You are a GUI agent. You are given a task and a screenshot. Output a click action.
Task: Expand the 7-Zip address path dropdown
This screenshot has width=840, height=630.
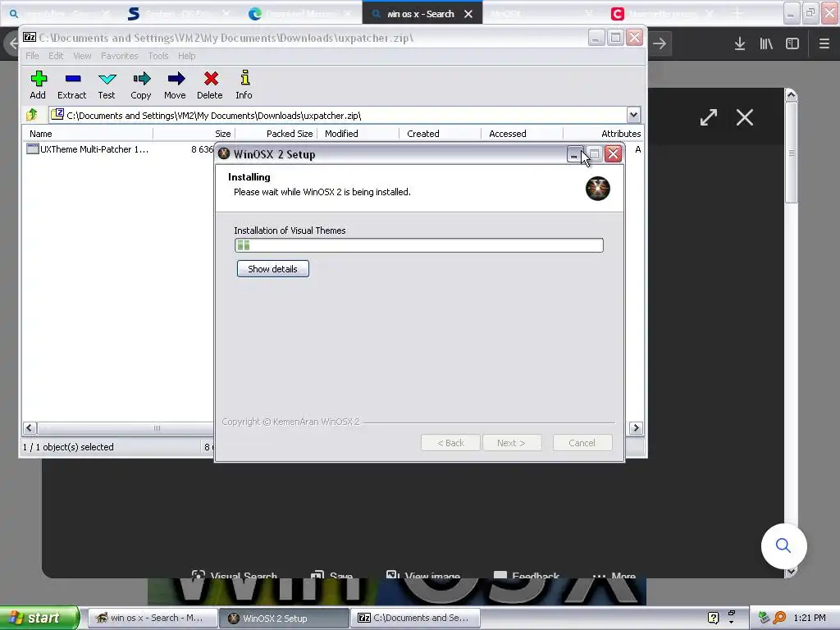633,115
